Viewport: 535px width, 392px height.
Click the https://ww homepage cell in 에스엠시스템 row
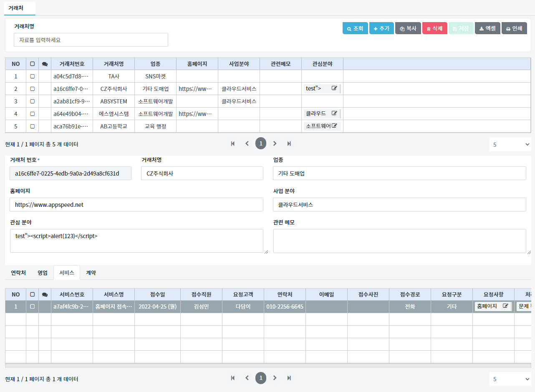197,114
